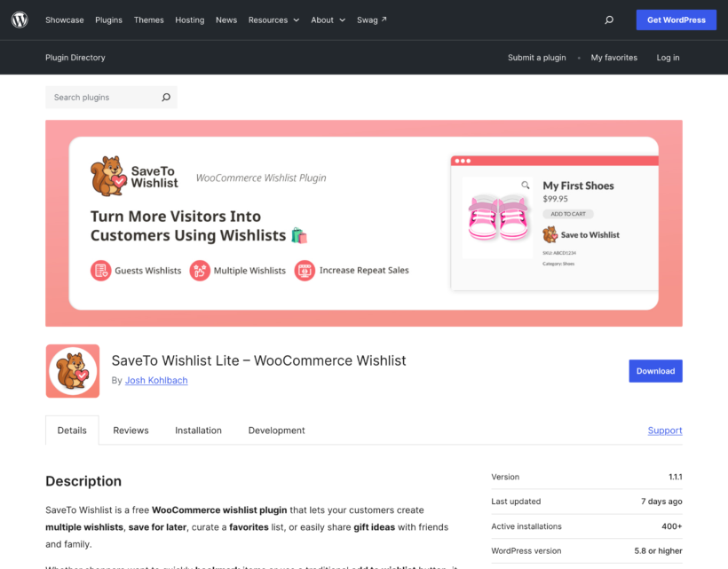Click the WordPress logo icon
This screenshot has height=569, width=728.
[20, 20]
